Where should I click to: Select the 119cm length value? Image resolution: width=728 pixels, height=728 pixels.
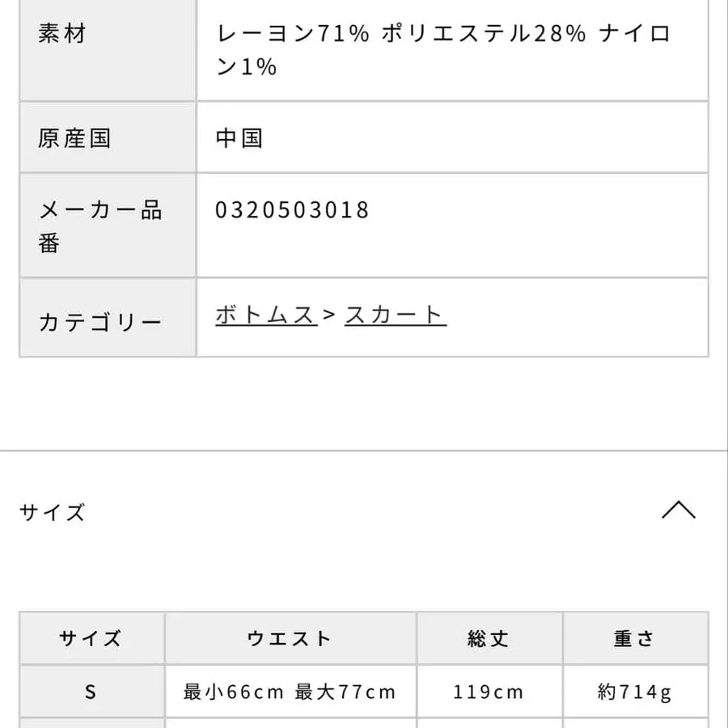489,692
